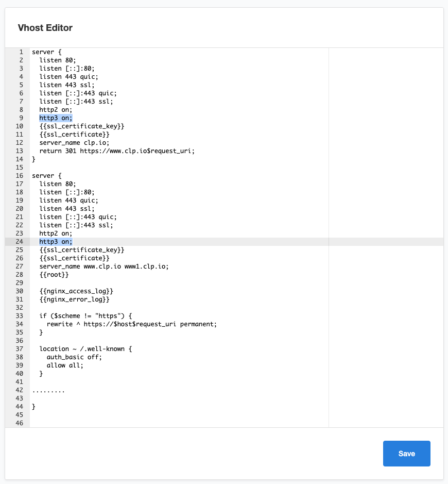This screenshot has height=484, width=448.
Task: Click line number 46 in the gutter
Action: (x=20, y=423)
